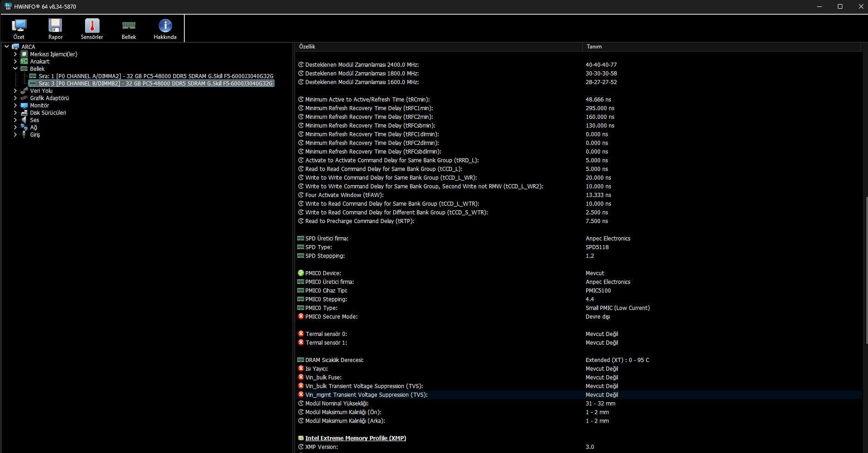
Task: Click green check icon beside PMIC0 Device
Action: (x=301, y=273)
